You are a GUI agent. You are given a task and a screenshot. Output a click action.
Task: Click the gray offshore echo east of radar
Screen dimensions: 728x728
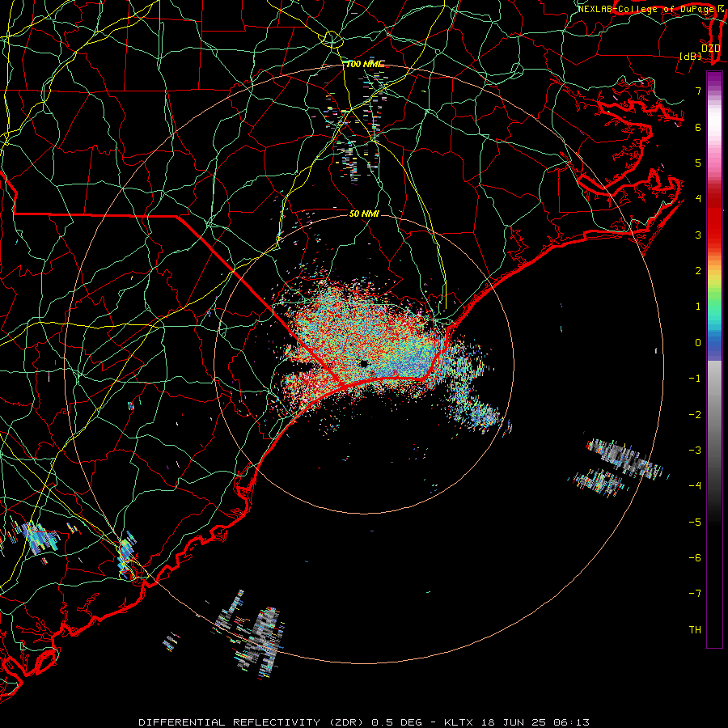click(x=624, y=459)
